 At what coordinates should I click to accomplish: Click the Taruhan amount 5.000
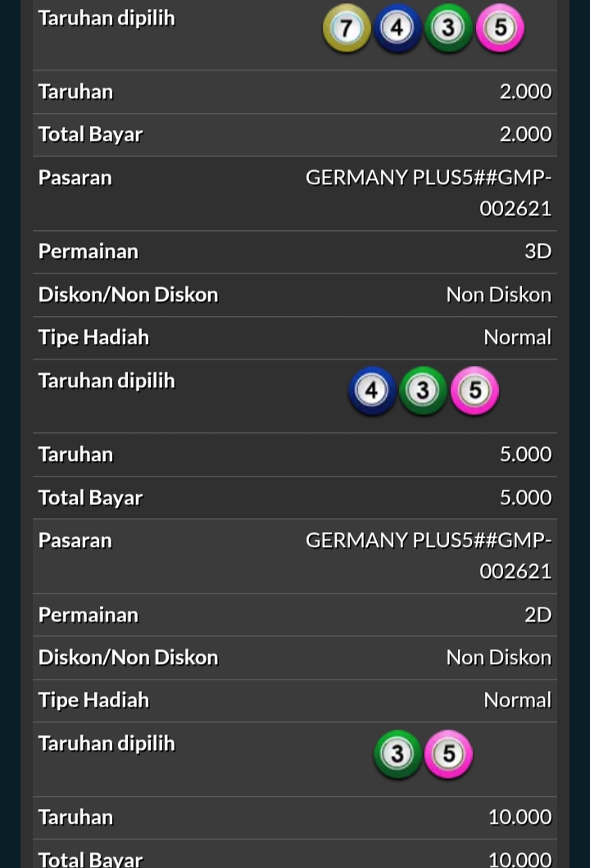click(525, 454)
